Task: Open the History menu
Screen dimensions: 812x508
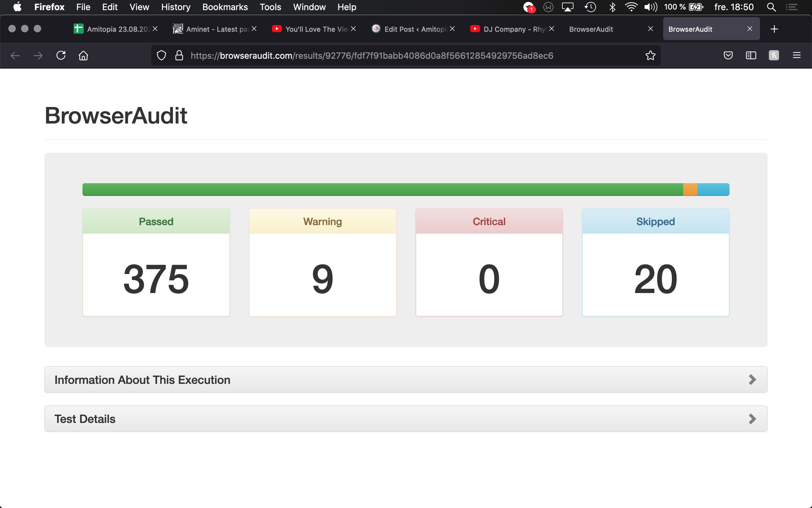Action: pyautogui.click(x=175, y=7)
